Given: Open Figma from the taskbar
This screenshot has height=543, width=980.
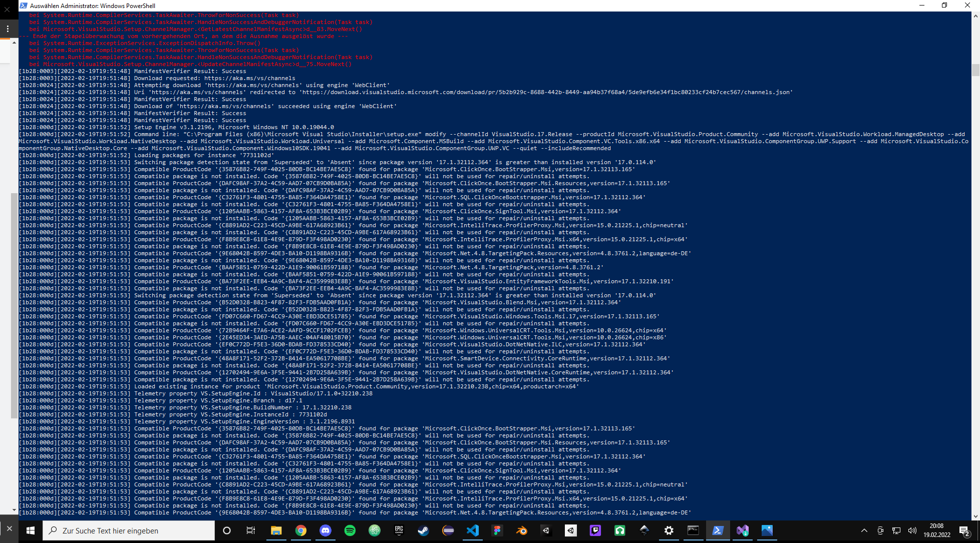Looking at the screenshot, I should point(497,530).
